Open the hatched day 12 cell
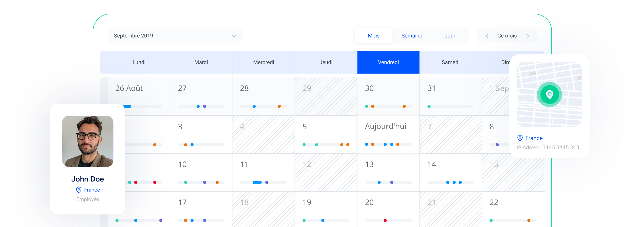 [x=326, y=172]
